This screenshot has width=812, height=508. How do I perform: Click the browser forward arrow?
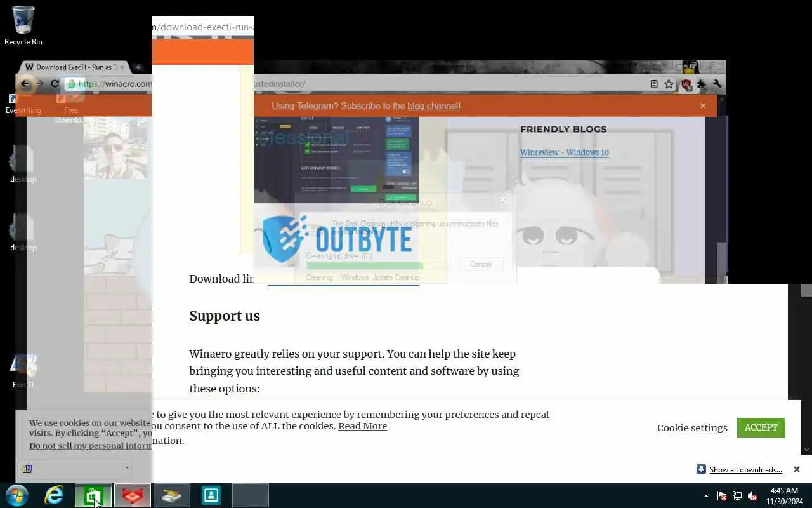(39, 84)
